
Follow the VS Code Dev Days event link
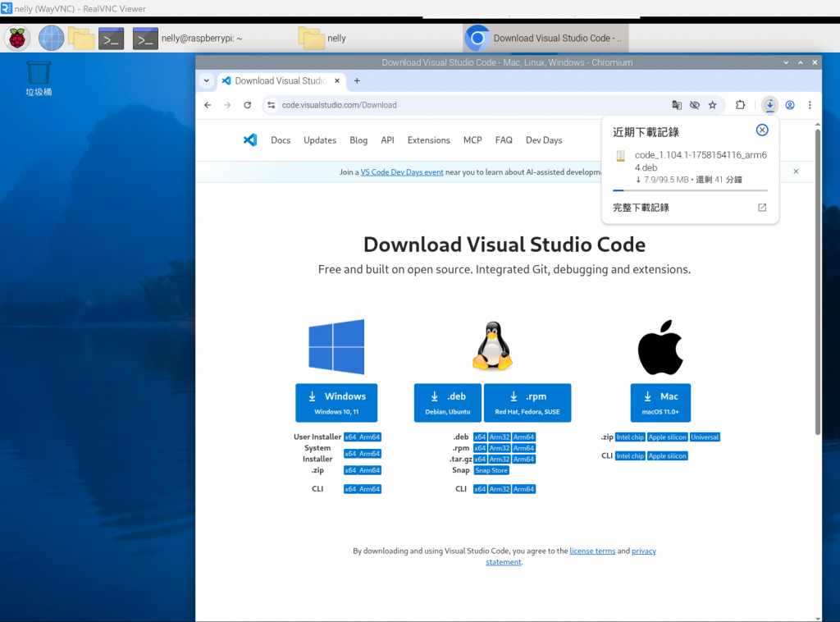pyautogui.click(x=402, y=172)
